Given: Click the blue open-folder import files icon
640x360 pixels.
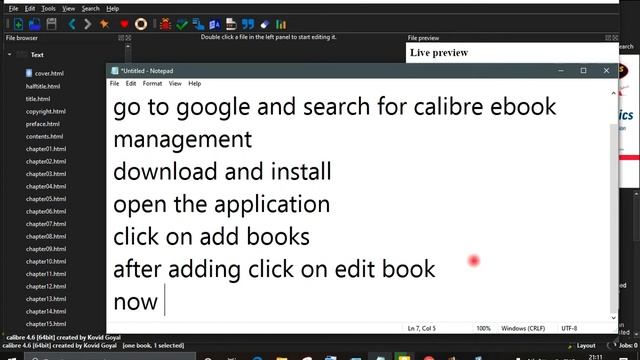Looking at the screenshot, I should pos(35,24).
